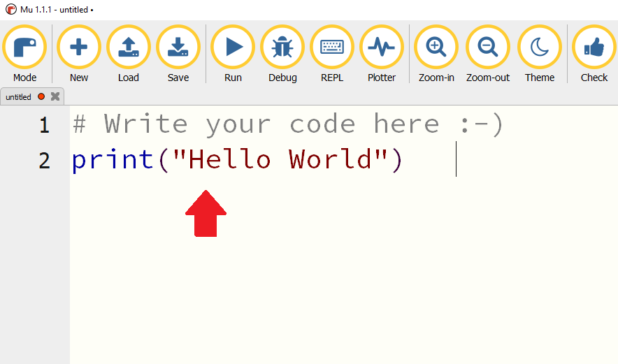Click the comment "# Write your code here :-)"
618x364 pixels.
288,124
